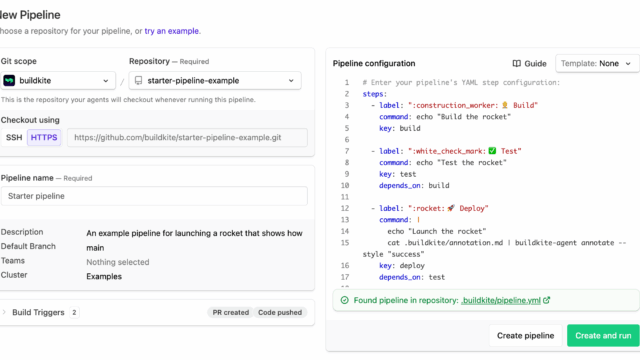Click the YAML comment on line 1
Screen dimensions: 640x360
[x=461, y=82]
